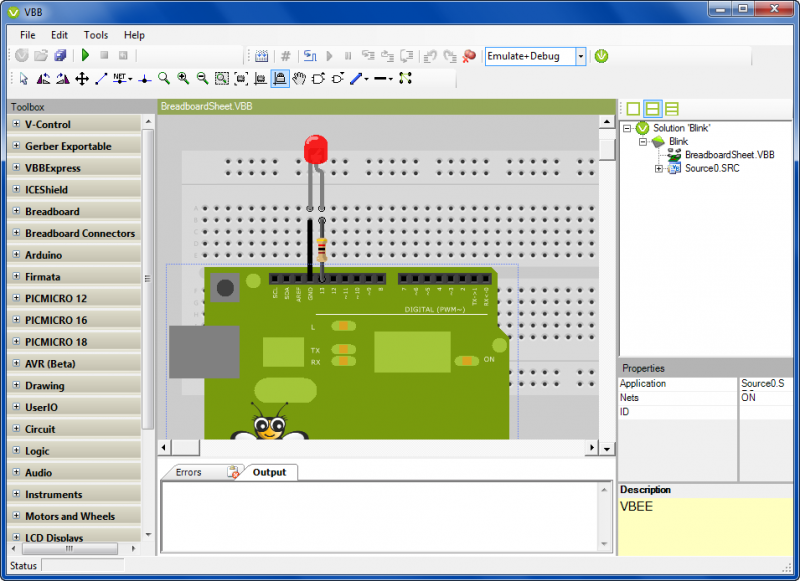Click the Stop square button
Screen dimensions: 800x581
pyautogui.click(x=104, y=55)
